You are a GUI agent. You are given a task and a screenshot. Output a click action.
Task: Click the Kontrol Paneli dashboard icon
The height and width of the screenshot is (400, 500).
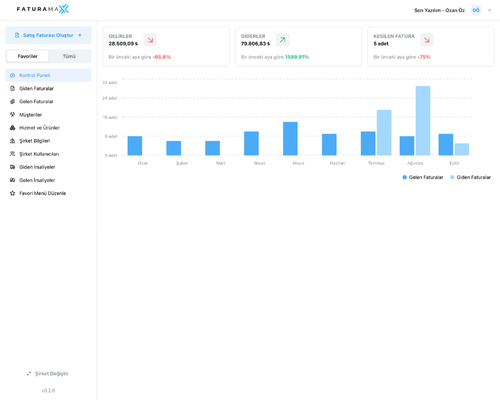click(12, 75)
